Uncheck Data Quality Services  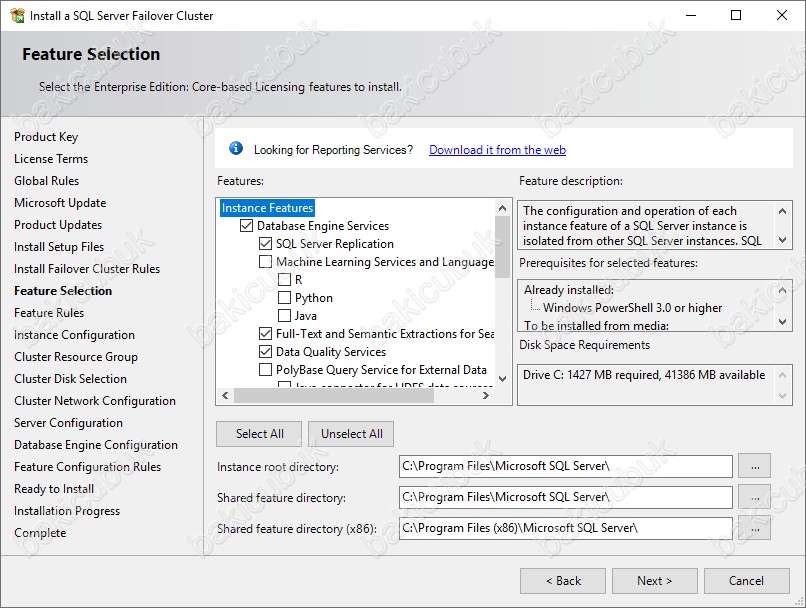[265, 352]
